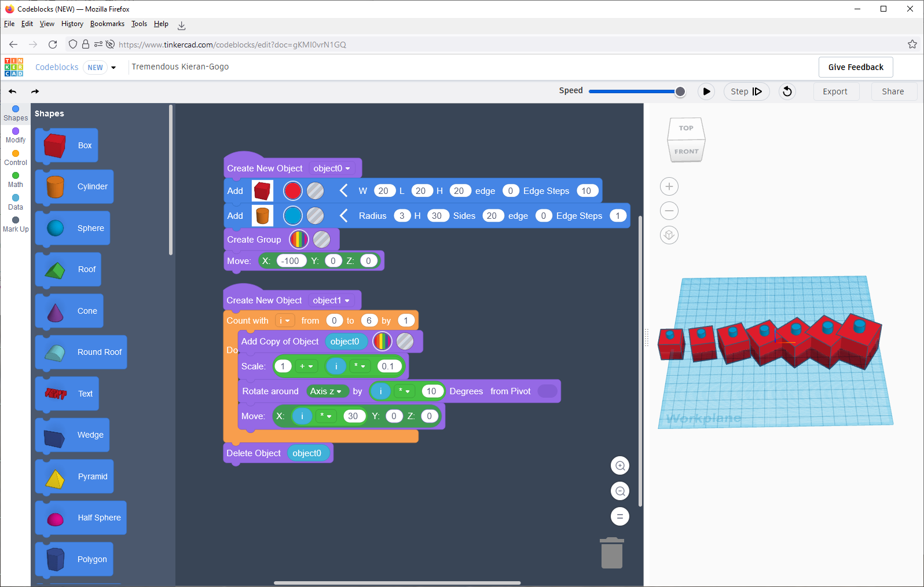Open the Bookmarks menu

(x=107, y=24)
